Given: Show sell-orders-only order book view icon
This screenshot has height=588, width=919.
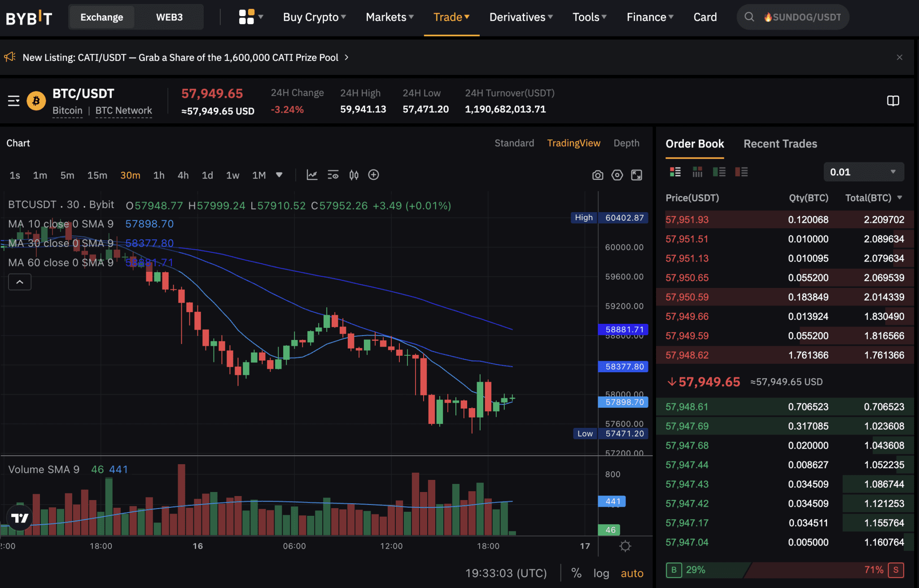Looking at the screenshot, I should pos(741,172).
